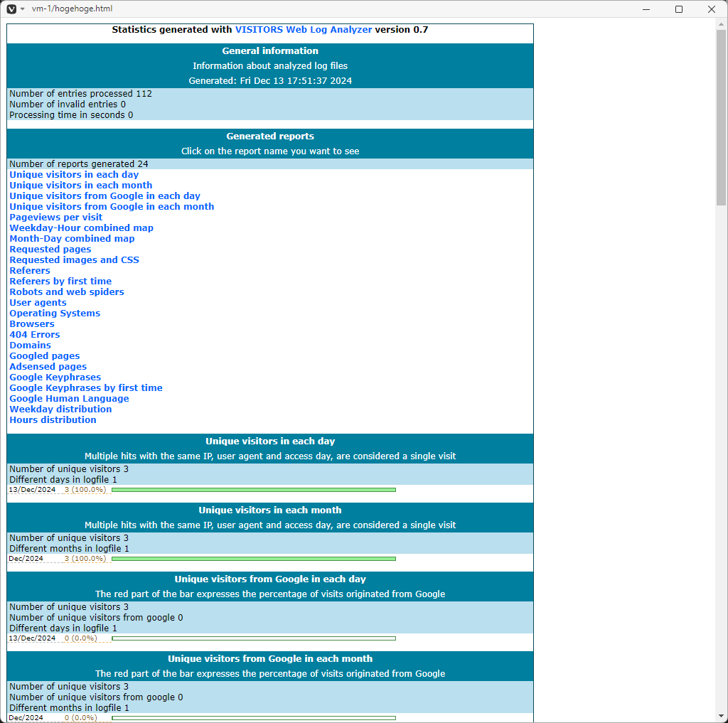Click '0 (0.0%)' value for 13/Dec/2024 Google row
The width and height of the screenshot is (728, 723).
pyautogui.click(x=81, y=638)
